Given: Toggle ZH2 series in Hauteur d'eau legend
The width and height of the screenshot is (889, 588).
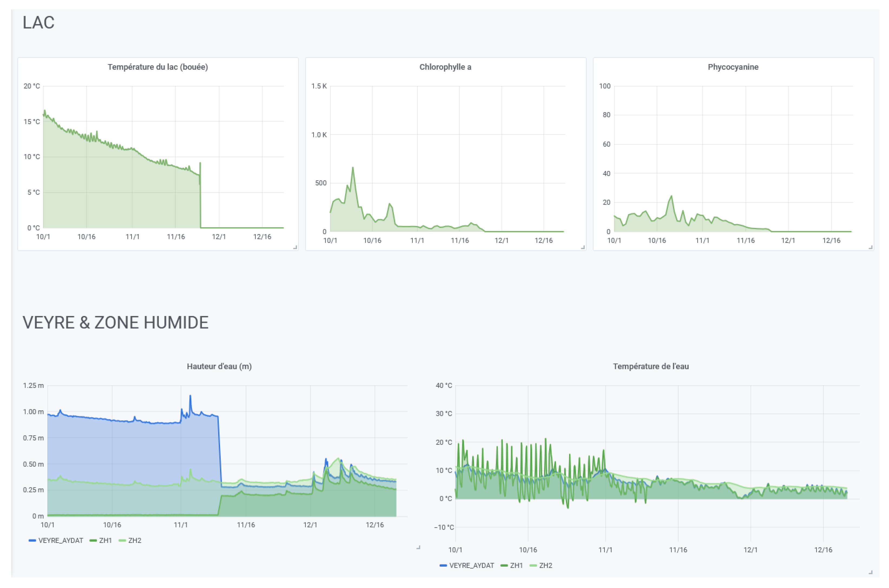Looking at the screenshot, I should [135, 540].
